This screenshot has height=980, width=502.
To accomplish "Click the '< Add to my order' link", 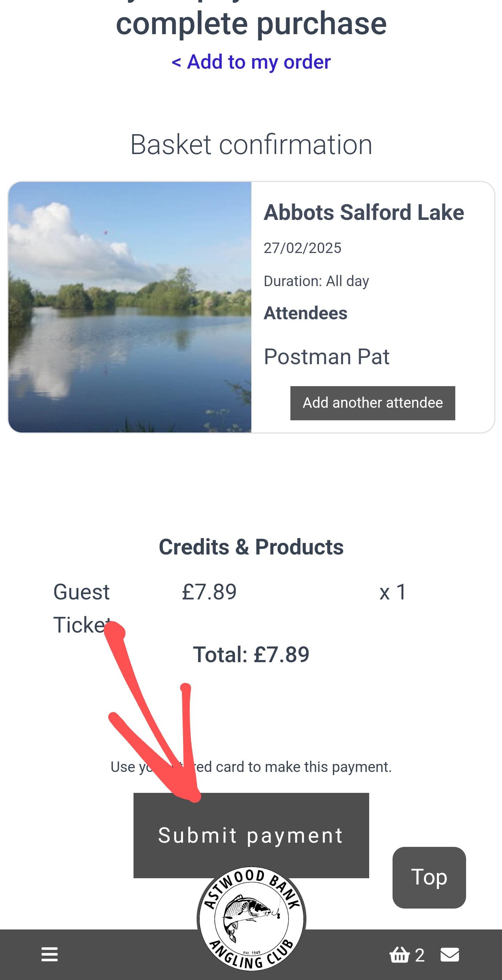I will click(251, 62).
